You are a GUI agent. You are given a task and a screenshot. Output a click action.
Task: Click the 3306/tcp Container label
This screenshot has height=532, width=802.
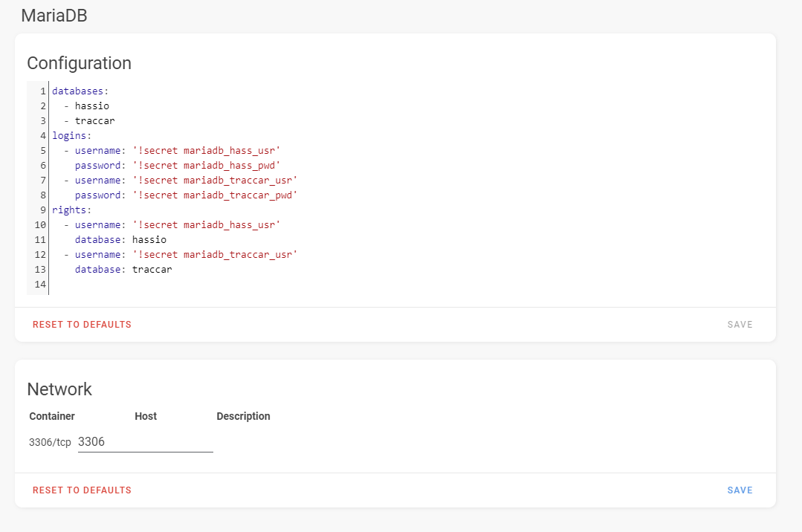tap(49, 441)
